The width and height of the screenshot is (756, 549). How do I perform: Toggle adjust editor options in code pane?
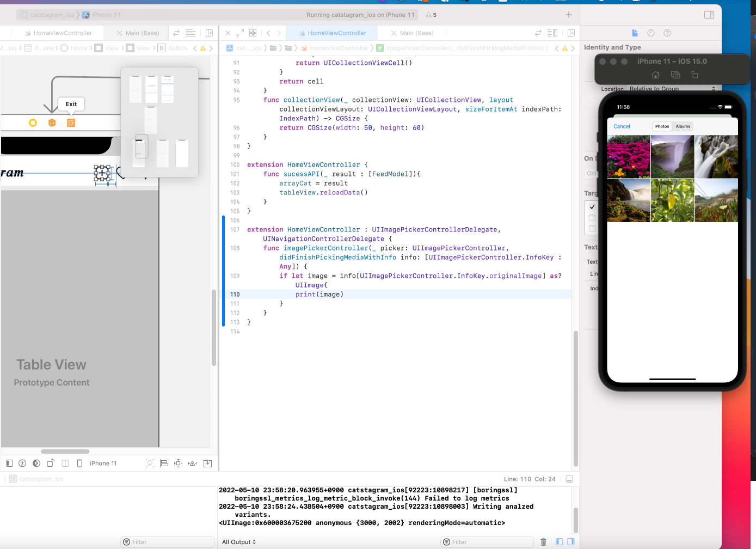coord(552,33)
